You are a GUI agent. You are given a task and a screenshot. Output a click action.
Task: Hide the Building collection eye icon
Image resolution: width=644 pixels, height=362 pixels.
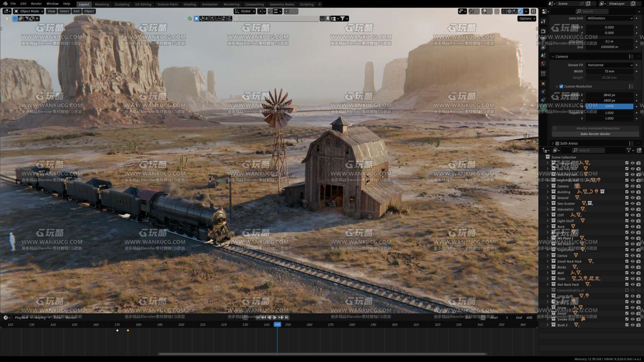[x=633, y=192]
